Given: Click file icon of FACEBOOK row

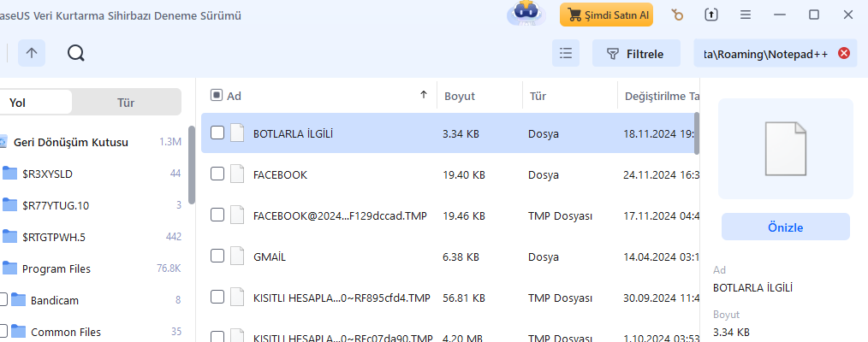Looking at the screenshot, I should [237, 174].
